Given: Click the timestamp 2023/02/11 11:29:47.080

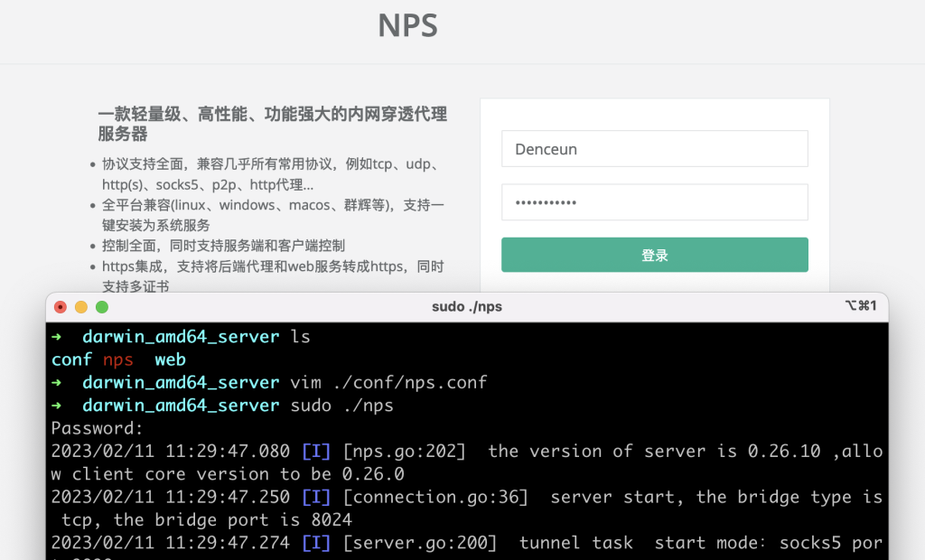Looking at the screenshot, I should click(x=170, y=452).
